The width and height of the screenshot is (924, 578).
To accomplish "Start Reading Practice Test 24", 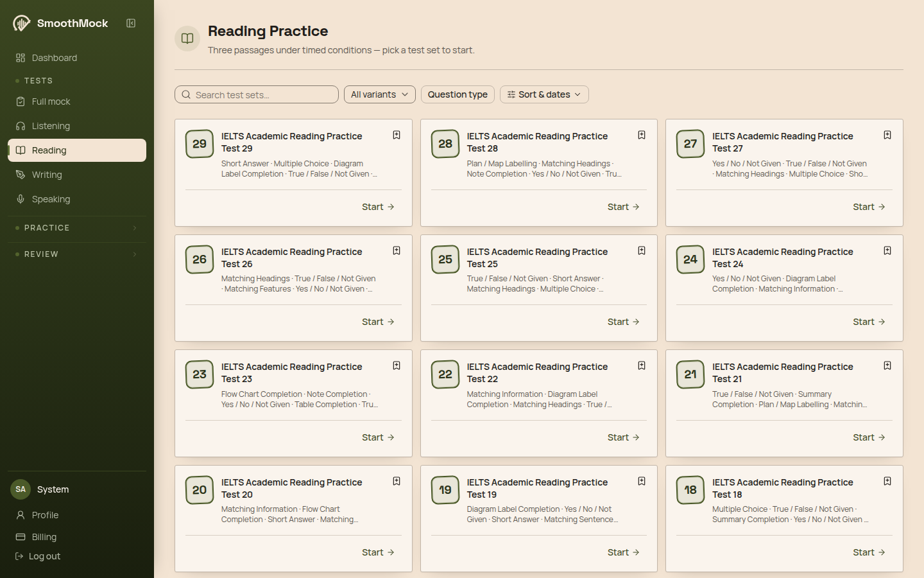I will click(x=869, y=322).
